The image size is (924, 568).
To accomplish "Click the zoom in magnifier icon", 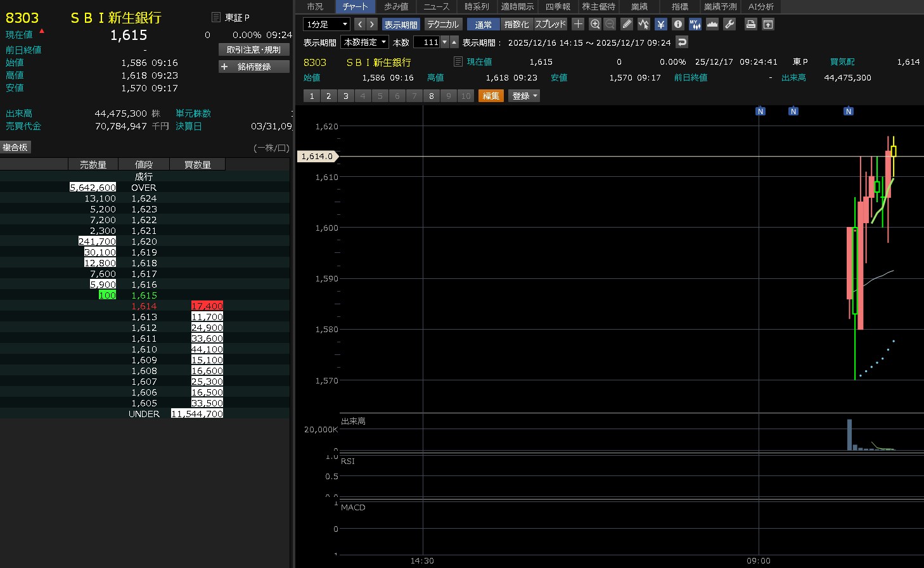I will coord(594,24).
